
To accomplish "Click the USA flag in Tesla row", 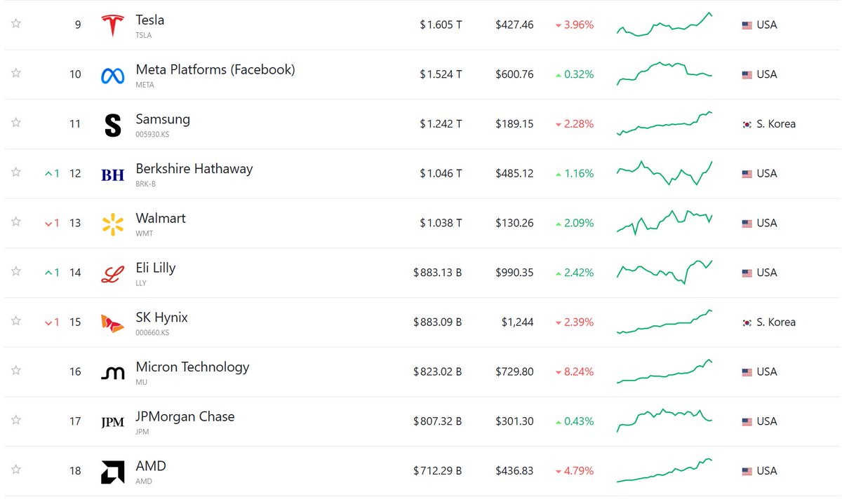I will click(747, 25).
